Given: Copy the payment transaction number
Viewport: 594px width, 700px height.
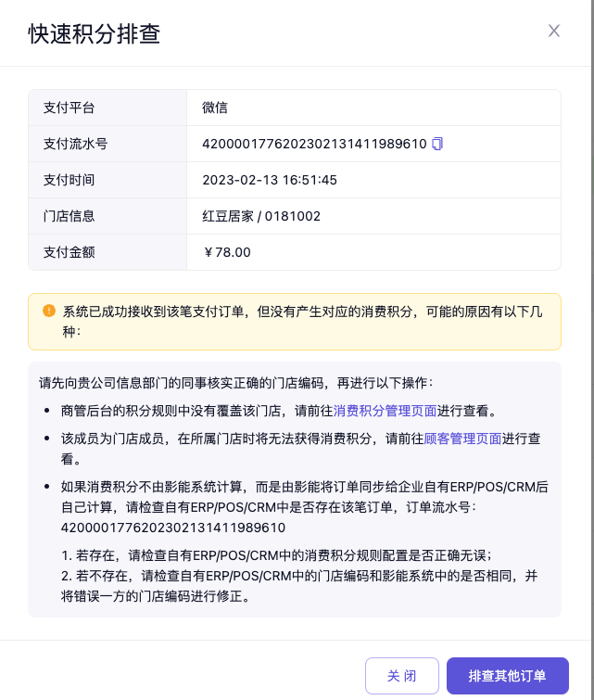Looking at the screenshot, I should (438, 144).
